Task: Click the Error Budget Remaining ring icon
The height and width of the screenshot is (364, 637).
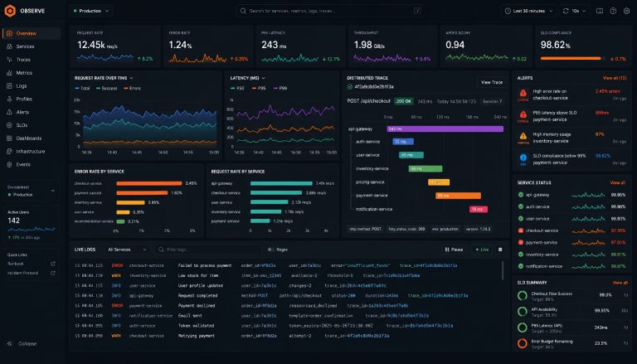Action: [x=523, y=343]
